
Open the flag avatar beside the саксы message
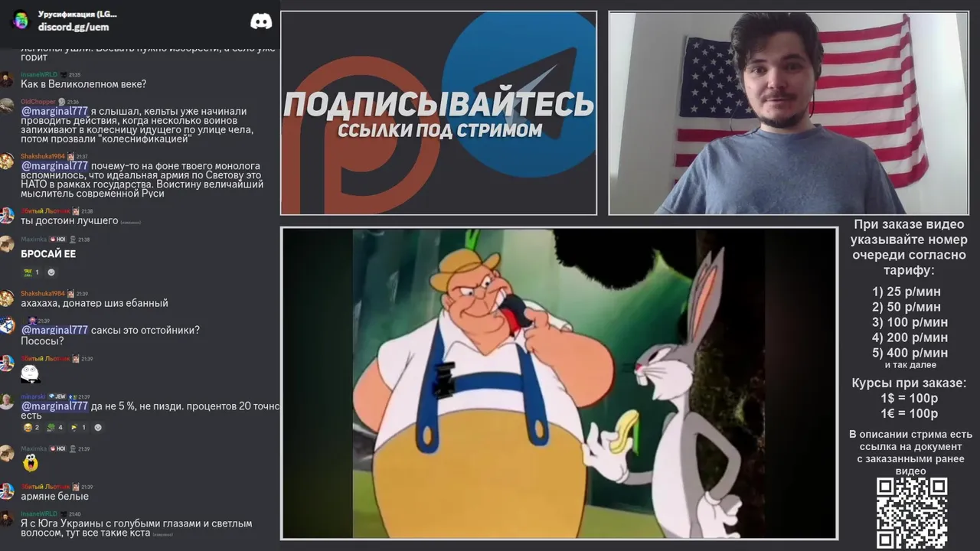7,326
